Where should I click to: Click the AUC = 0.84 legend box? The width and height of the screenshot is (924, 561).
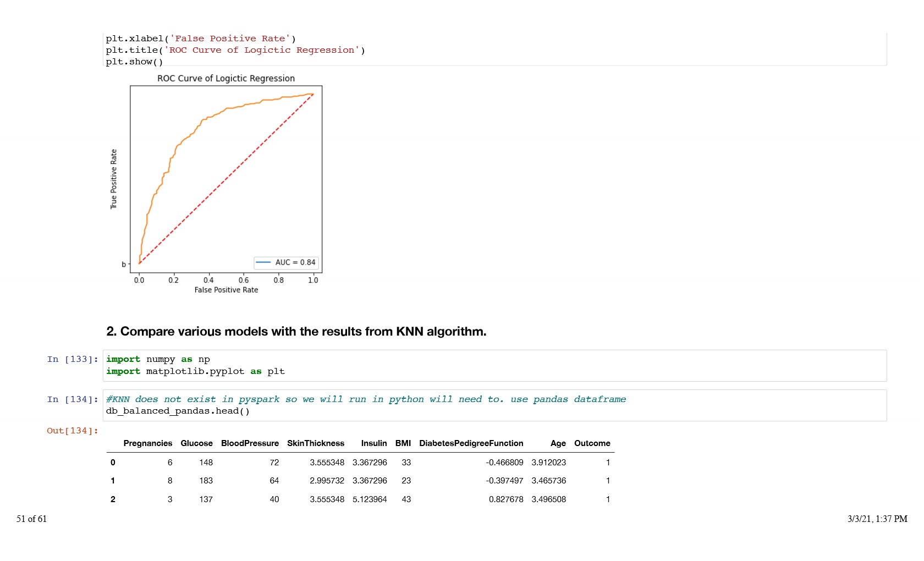[286, 262]
